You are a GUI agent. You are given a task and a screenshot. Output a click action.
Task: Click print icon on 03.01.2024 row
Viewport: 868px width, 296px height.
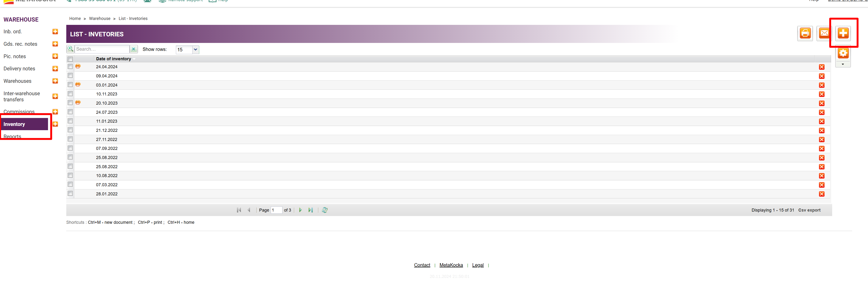point(78,84)
